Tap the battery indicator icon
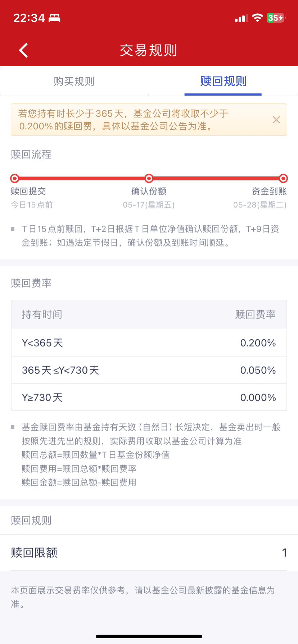Viewport: 298px width, 644px height. coord(276,18)
